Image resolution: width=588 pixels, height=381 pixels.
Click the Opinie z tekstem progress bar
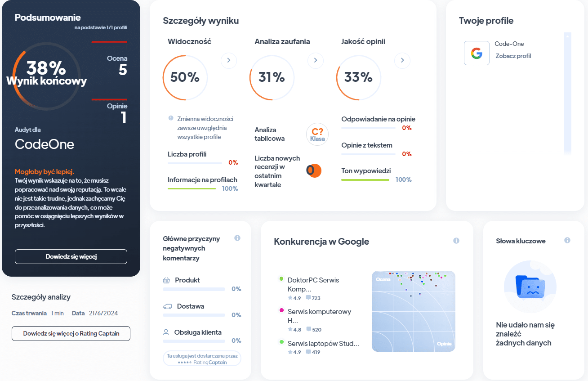(x=369, y=154)
